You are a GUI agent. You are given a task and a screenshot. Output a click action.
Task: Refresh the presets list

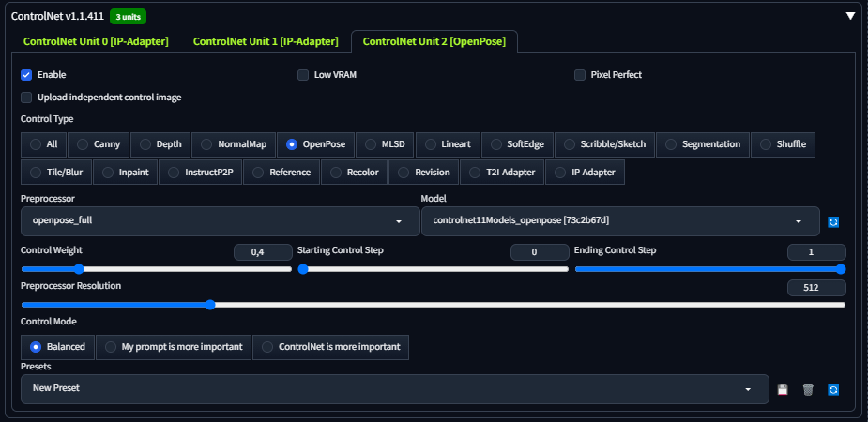pos(833,390)
